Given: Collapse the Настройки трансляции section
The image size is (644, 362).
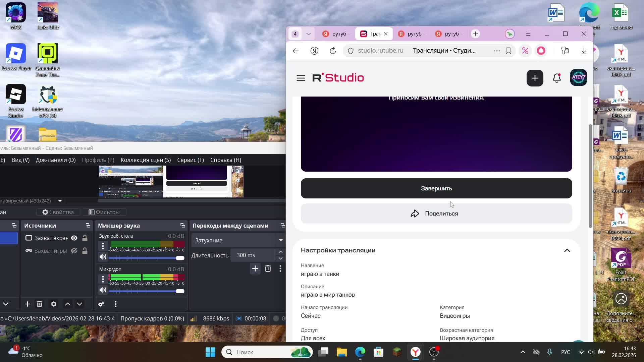Looking at the screenshot, I should coord(567,250).
